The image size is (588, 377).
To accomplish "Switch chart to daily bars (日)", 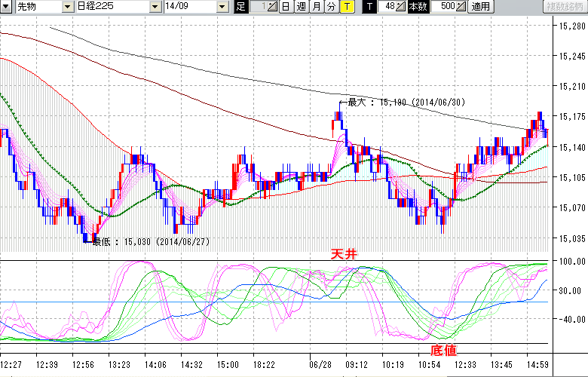I will 286,7.
